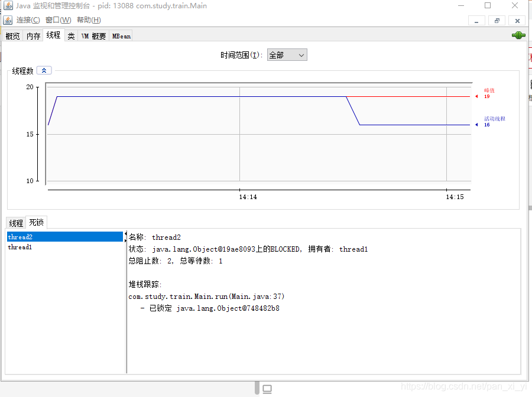The width and height of the screenshot is (532, 397).
Task: Switch to the 概览 tab
Action: (13, 36)
